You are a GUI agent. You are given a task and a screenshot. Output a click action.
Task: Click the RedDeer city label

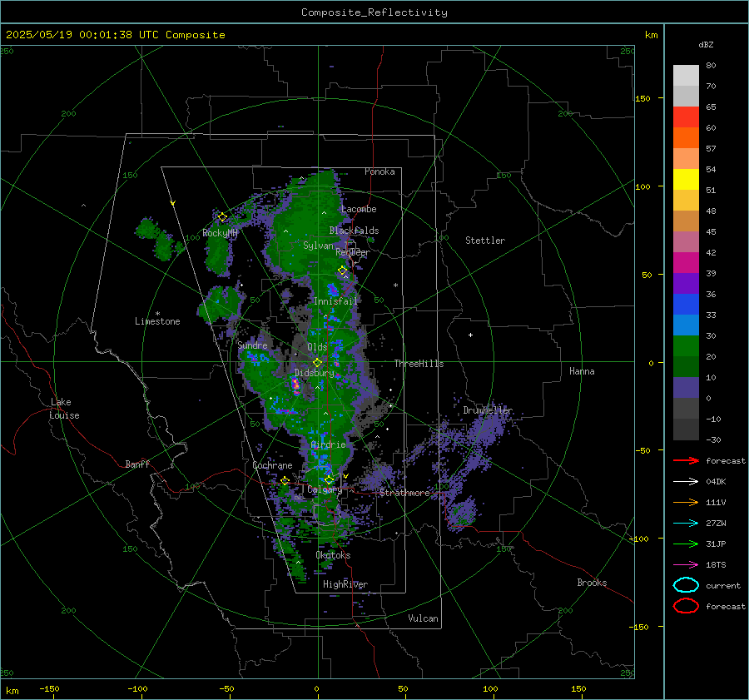(x=353, y=252)
